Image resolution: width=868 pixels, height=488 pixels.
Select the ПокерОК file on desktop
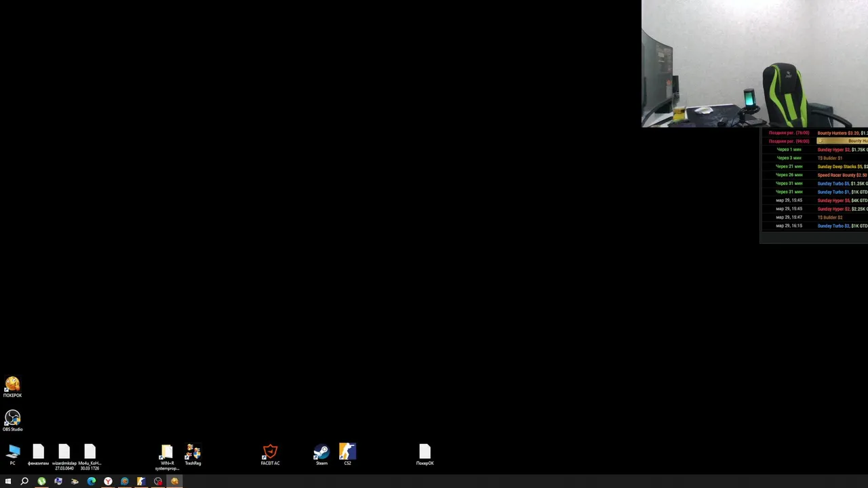click(425, 455)
